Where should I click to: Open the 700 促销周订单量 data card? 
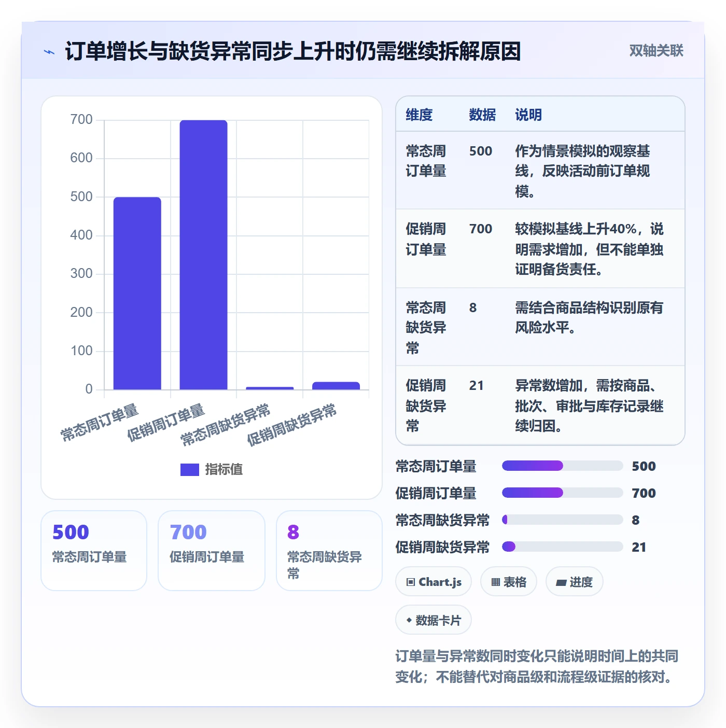[x=212, y=551]
